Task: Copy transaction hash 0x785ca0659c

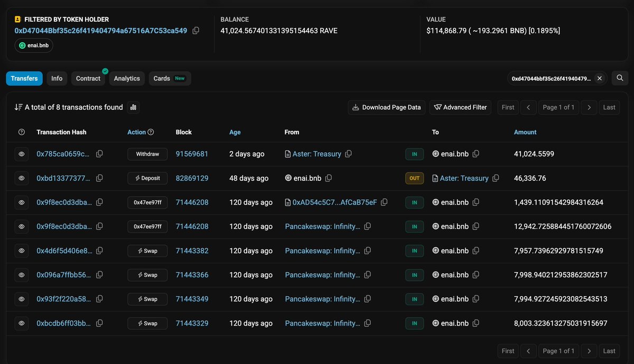Action: pyautogui.click(x=99, y=154)
